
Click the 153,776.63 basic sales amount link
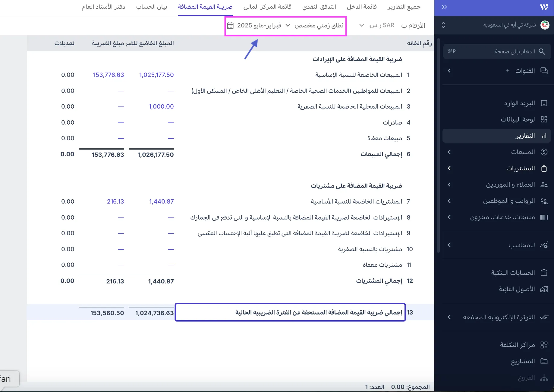point(109,75)
